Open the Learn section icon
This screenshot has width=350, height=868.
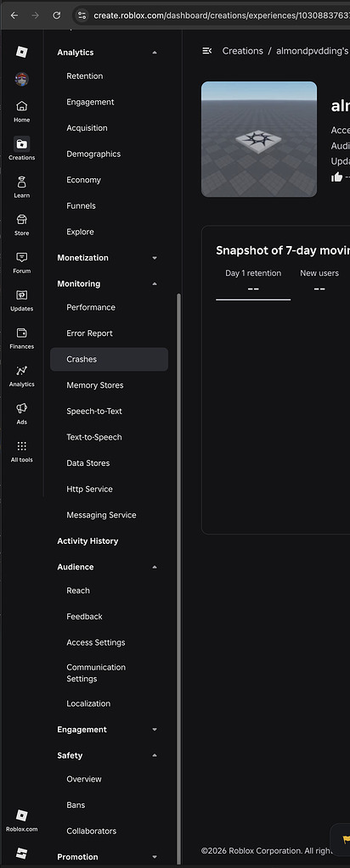[21, 187]
